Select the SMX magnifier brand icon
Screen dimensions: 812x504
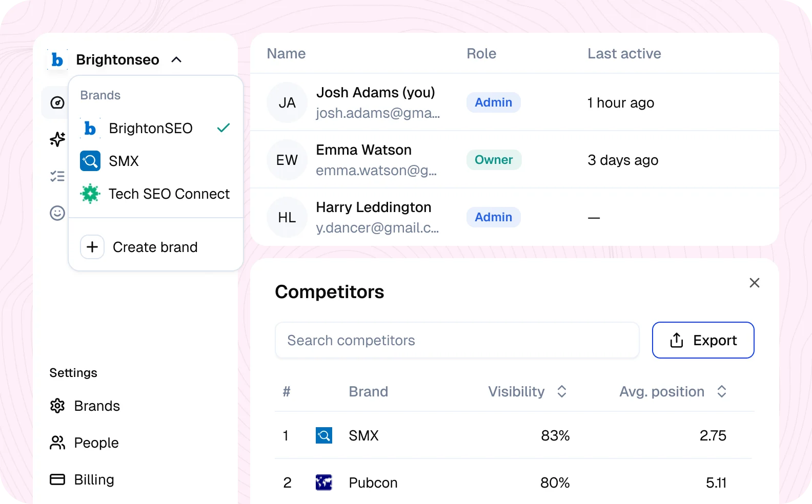click(90, 161)
